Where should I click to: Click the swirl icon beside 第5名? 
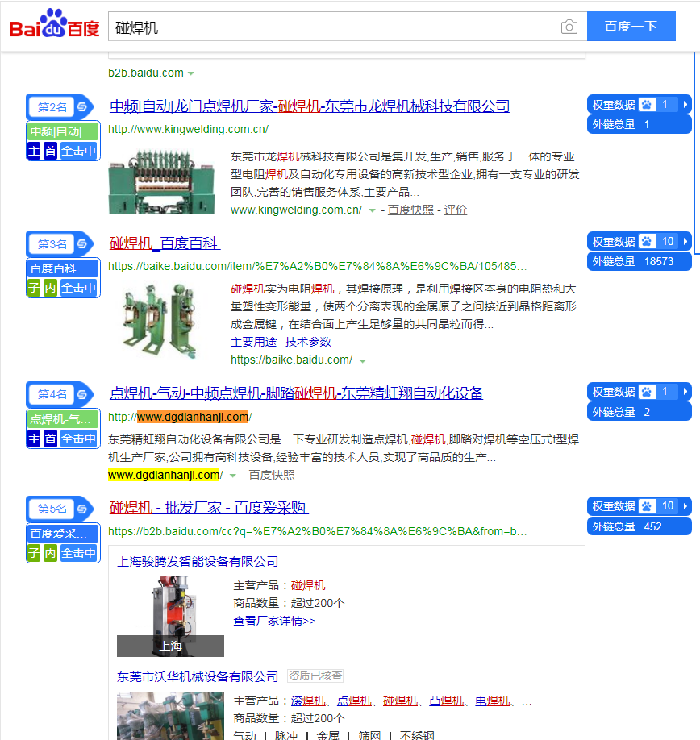click(81, 509)
